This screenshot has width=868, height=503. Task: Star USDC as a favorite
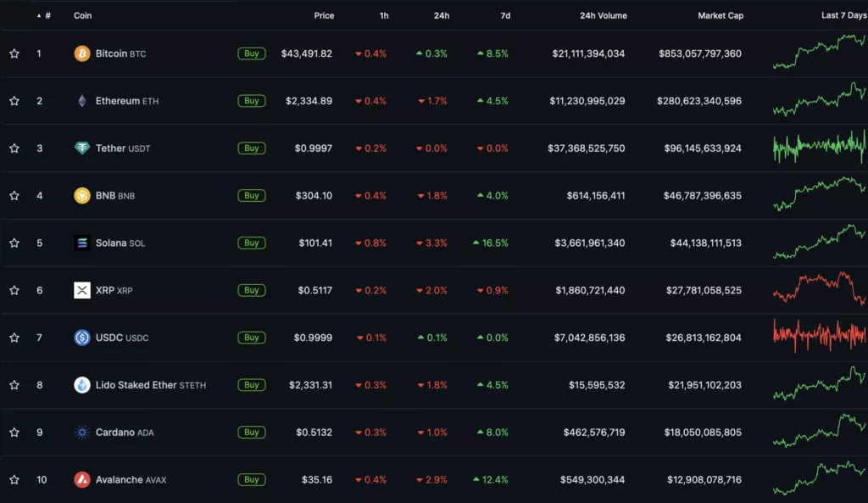click(14, 338)
